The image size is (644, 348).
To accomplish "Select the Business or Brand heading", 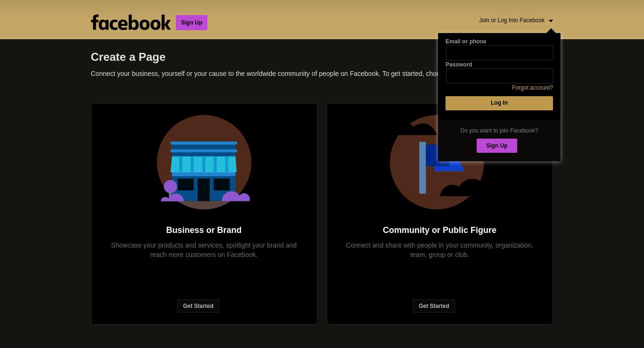I will click(204, 230).
